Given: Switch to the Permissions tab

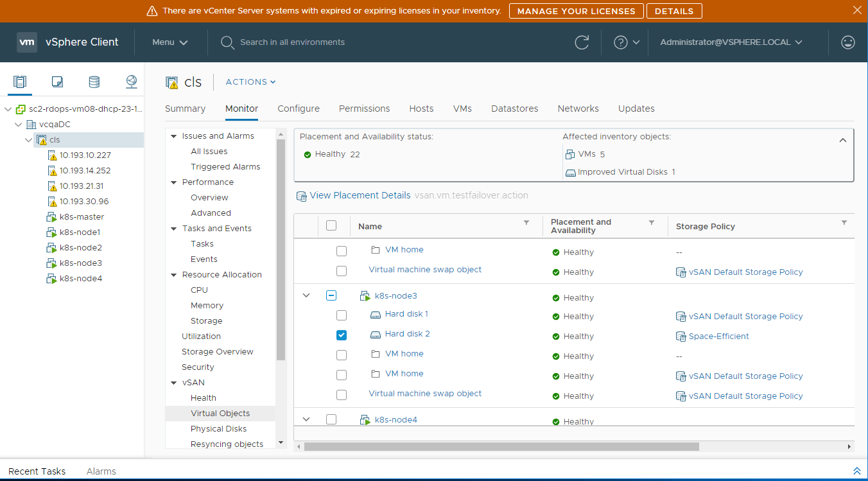Looking at the screenshot, I should coord(365,109).
